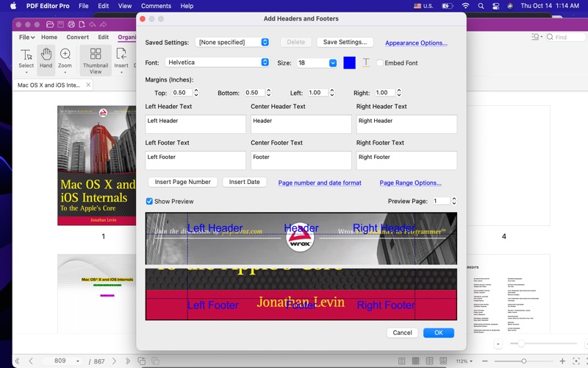Click the fit-to-page icon in status bar
The image size is (588, 368).
click(576, 361)
